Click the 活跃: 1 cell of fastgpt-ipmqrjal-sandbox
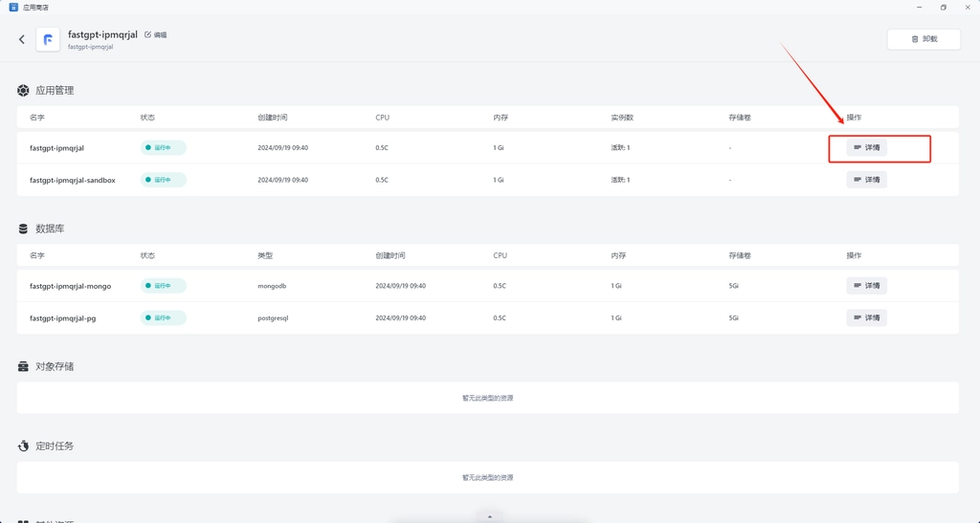The image size is (980, 523). pos(620,180)
